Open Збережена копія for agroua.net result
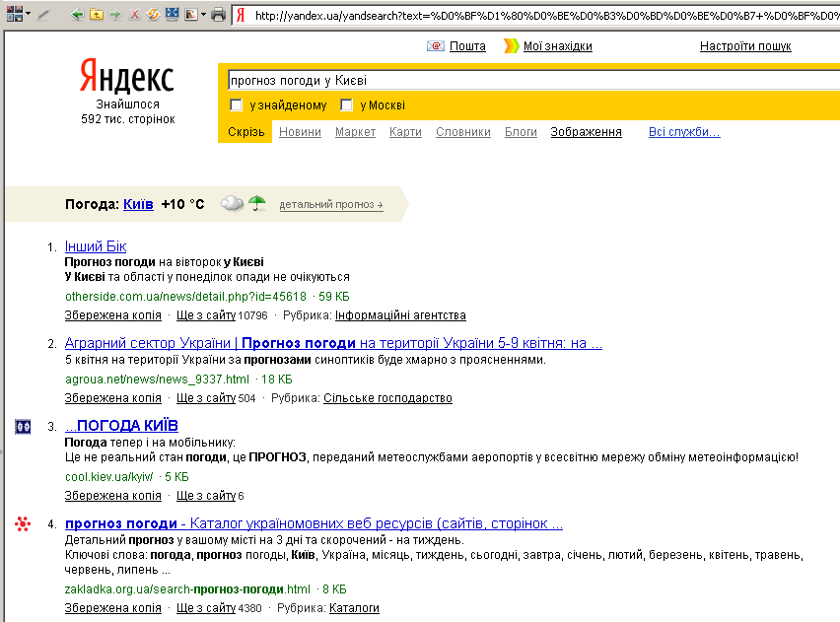Viewport: 840px width, 622px height. coord(113,398)
